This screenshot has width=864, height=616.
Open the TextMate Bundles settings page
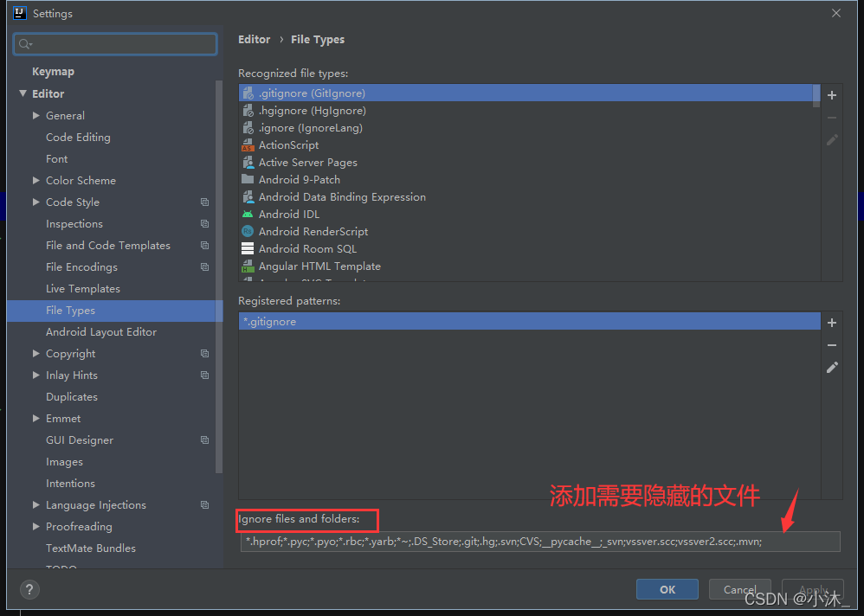(90, 549)
